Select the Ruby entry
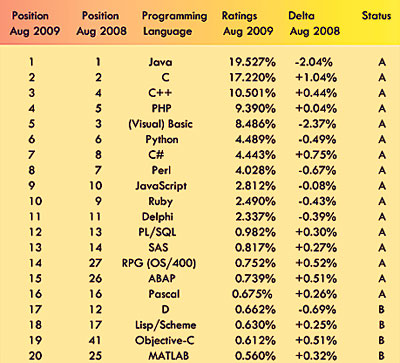400x363 pixels. point(161,201)
